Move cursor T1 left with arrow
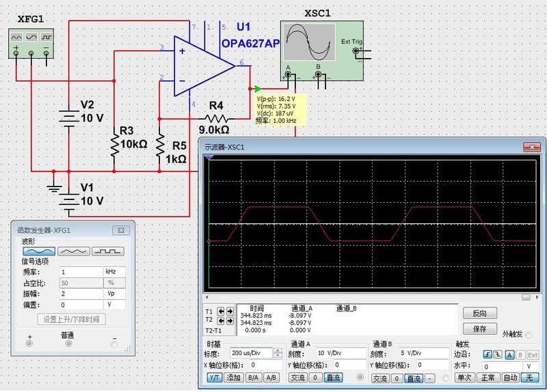 tap(220, 311)
